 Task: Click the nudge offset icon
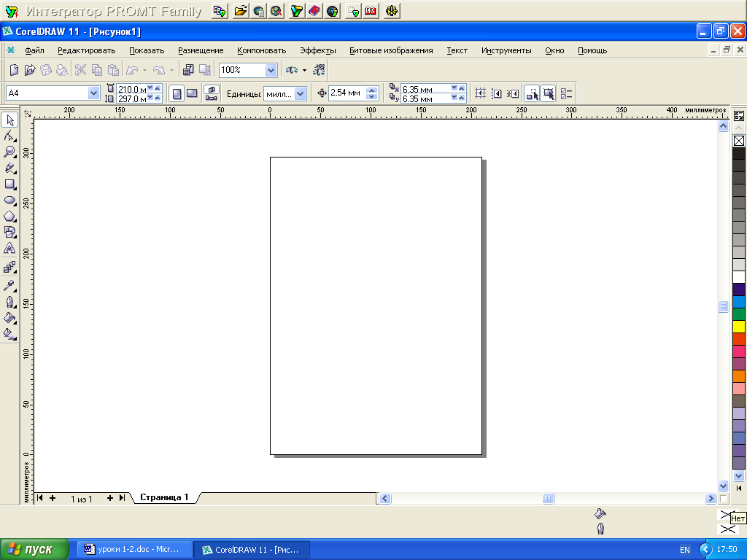(322, 93)
